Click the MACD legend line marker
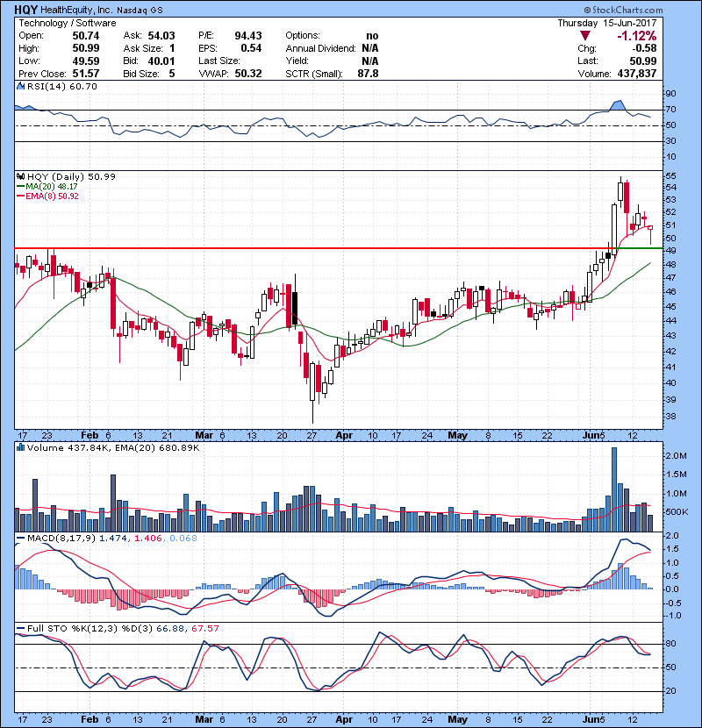 20,539
